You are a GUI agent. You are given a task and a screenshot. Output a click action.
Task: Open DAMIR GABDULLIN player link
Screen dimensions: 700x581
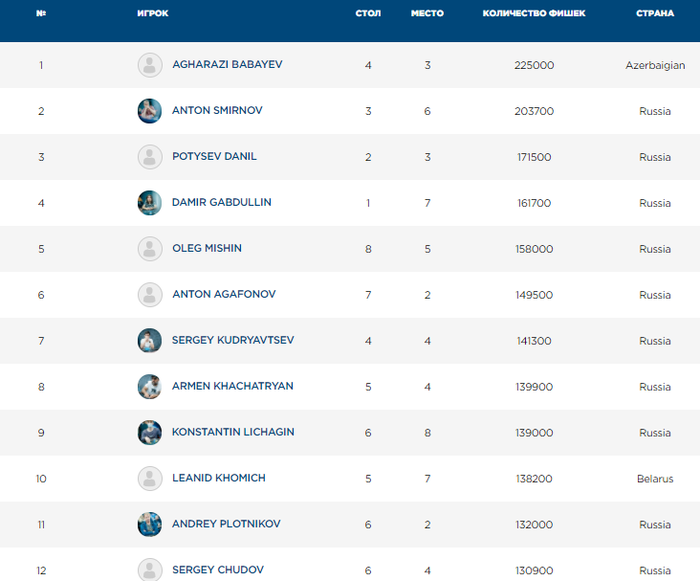(x=221, y=203)
